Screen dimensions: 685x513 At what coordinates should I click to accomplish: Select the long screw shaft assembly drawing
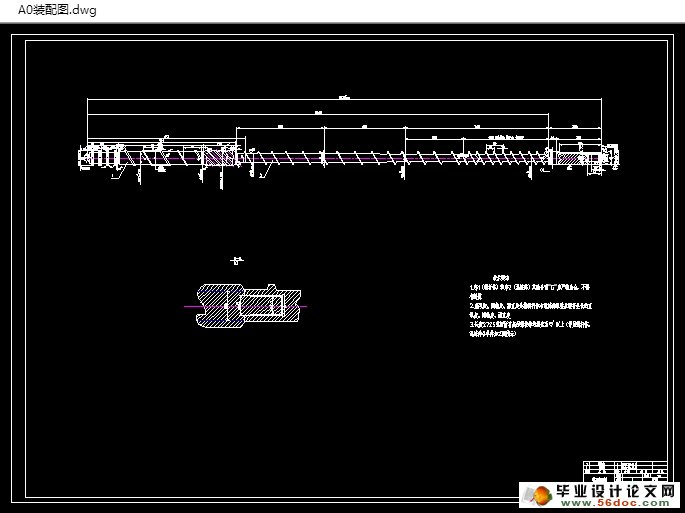[350, 157]
